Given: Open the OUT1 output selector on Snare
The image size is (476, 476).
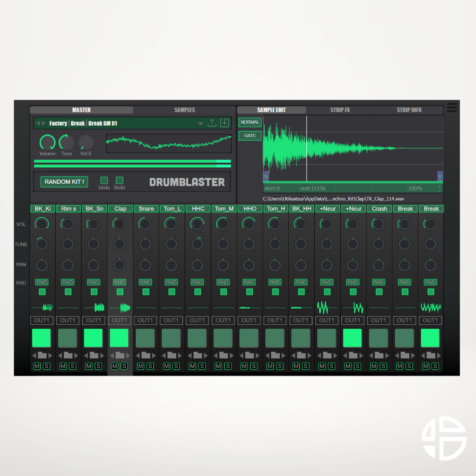Looking at the screenshot, I should 145,320.
